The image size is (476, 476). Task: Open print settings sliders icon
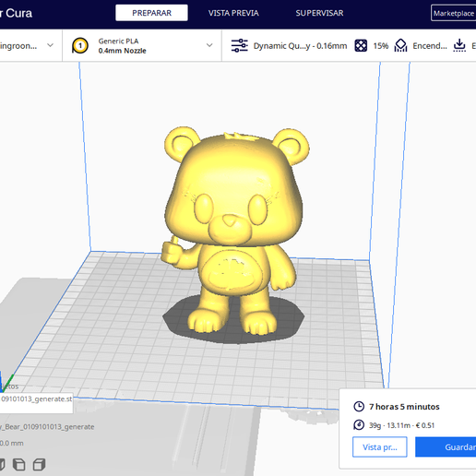[x=239, y=45]
